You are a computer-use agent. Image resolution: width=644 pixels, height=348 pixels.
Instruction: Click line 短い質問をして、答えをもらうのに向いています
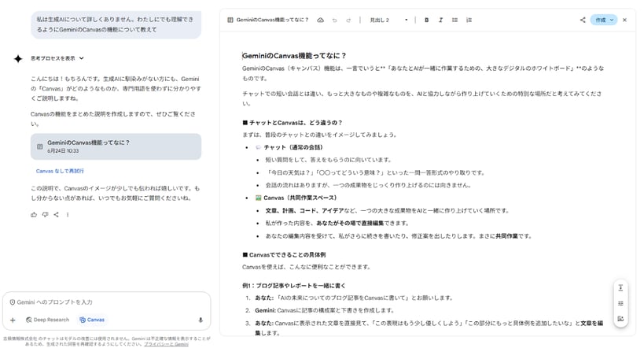pos(328,160)
